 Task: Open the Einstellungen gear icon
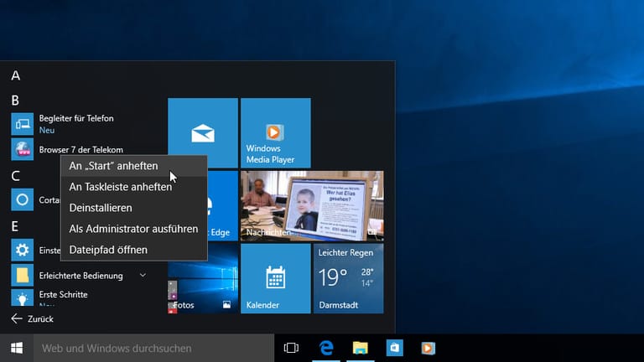22,250
